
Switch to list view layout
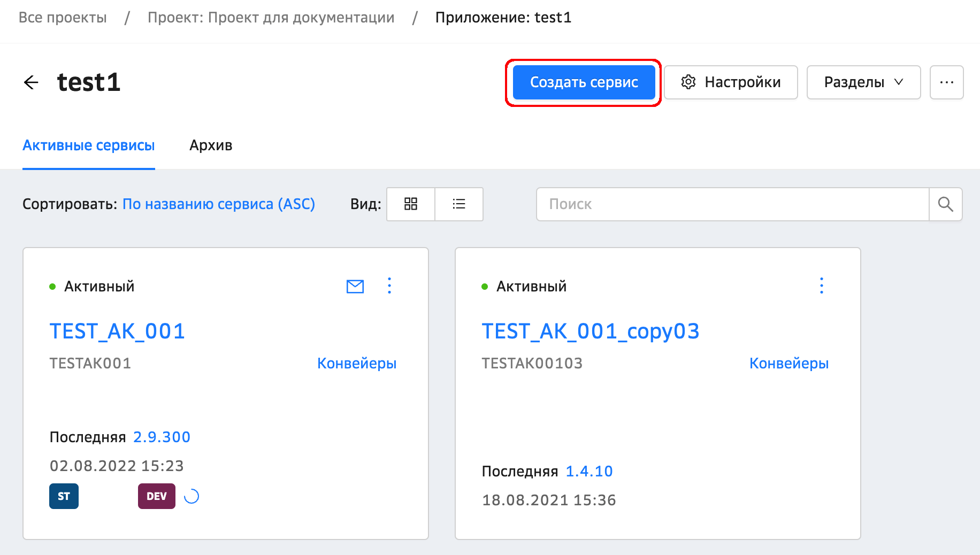(x=459, y=204)
